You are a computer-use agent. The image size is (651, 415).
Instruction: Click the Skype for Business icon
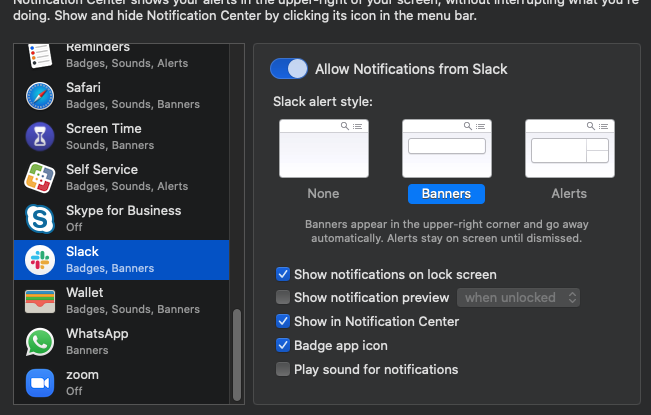pos(40,219)
